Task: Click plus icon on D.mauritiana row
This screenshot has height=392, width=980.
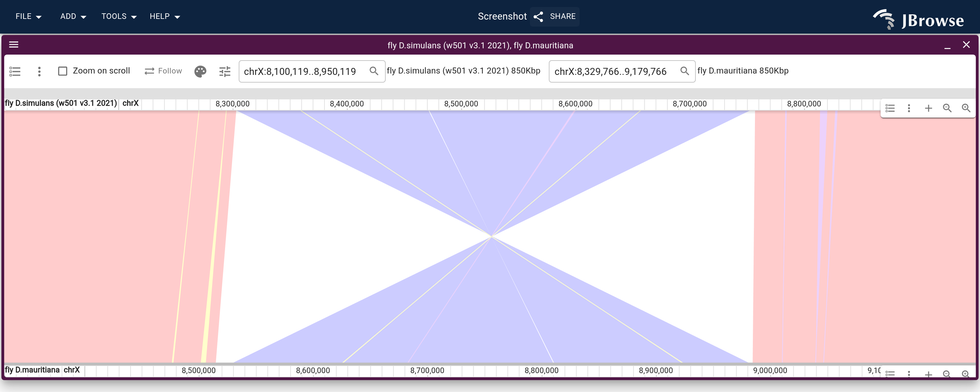Action: point(928,374)
